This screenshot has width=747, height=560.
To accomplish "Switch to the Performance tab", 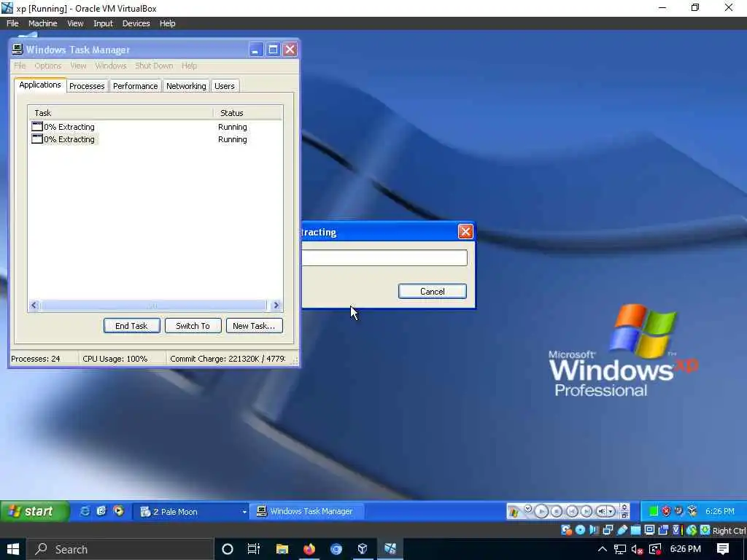I will coord(135,86).
